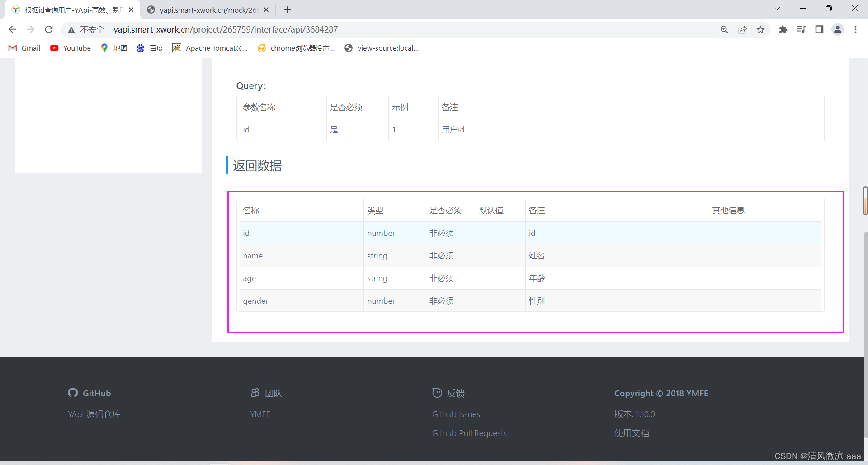Viewport: 868px width, 465px height.
Task: Open the Apache Tomcat bookmark
Action: (x=210, y=48)
